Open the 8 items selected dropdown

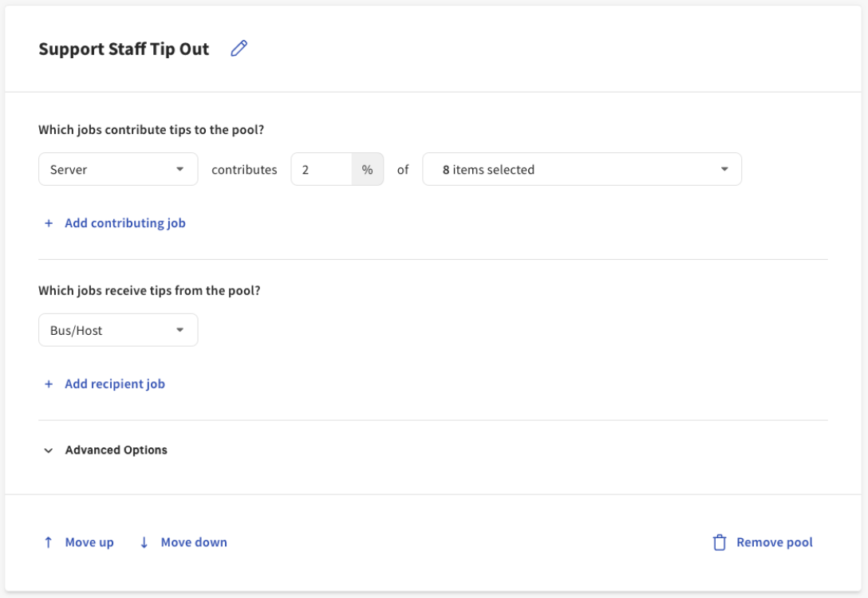coord(582,170)
